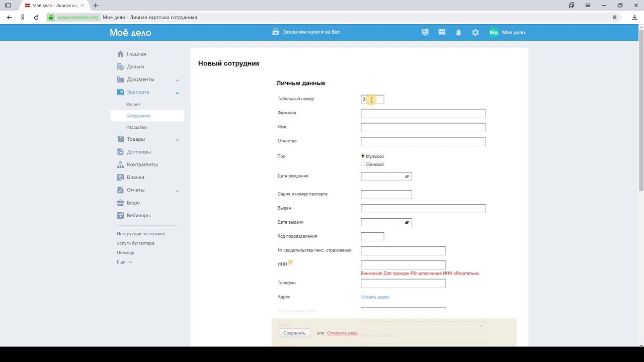This screenshot has width=644, height=362.
Task: Open the Рассылки submenu item
Action: tap(136, 127)
